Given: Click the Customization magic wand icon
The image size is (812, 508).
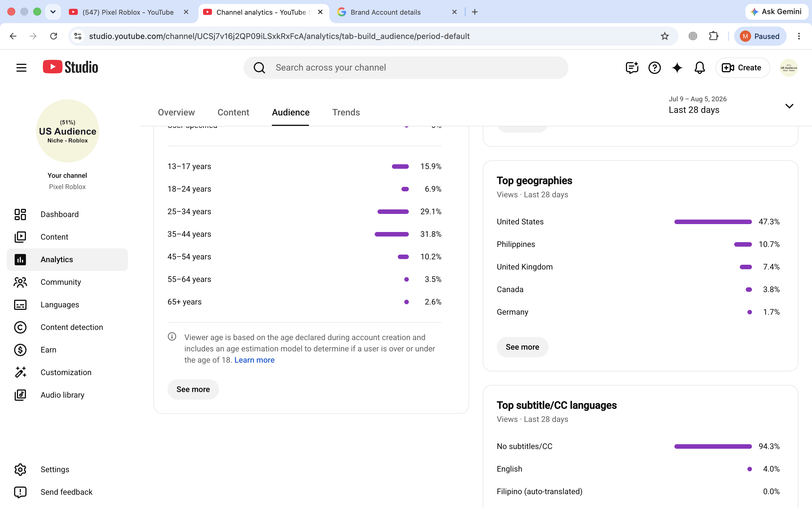Looking at the screenshot, I should pyautogui.click(x=20, y=372).
